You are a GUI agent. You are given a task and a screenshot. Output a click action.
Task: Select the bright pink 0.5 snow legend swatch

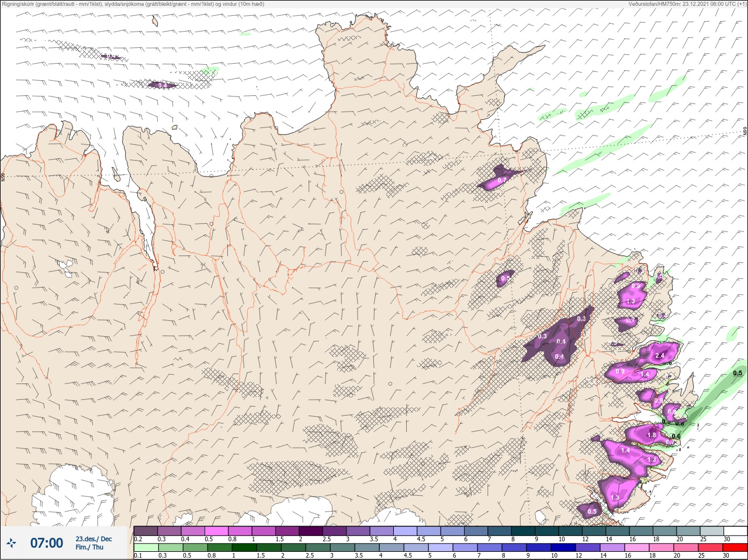pyautogui.click(x=216, y=531)
